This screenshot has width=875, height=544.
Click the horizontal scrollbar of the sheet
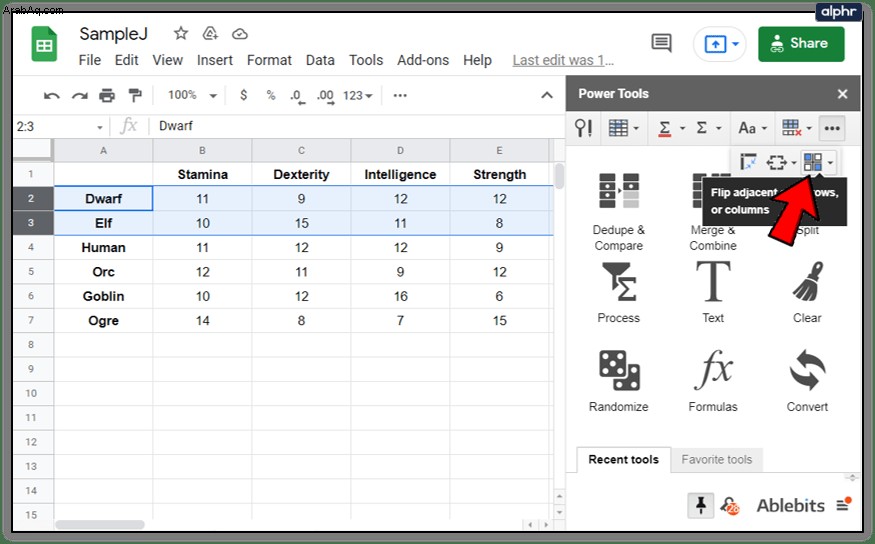click(x=100, y=524)
